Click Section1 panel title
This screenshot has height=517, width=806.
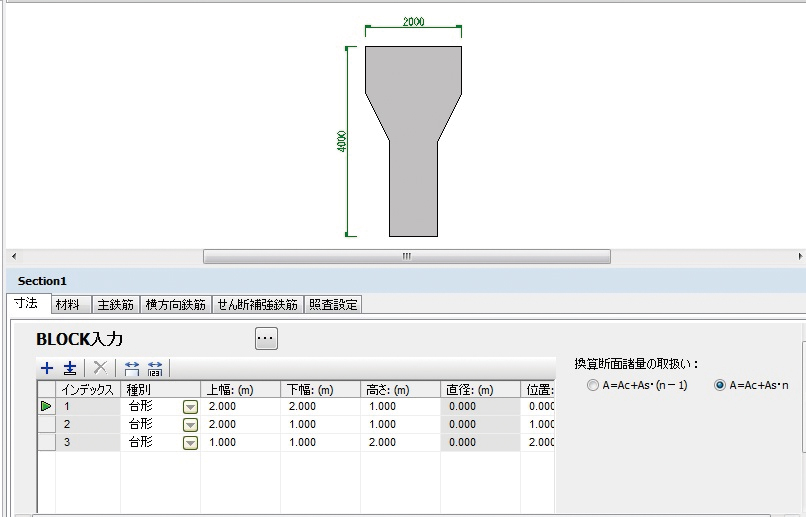point(42,281)
